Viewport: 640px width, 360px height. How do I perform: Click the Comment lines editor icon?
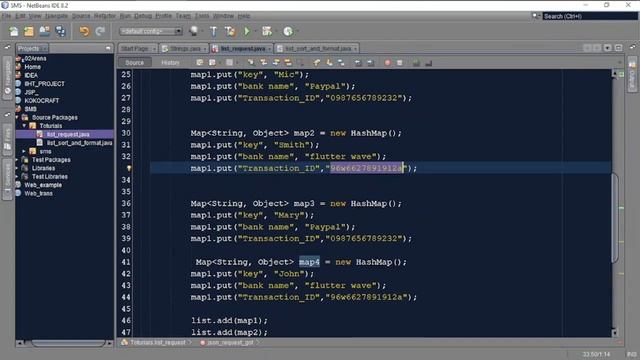(416, 62)
